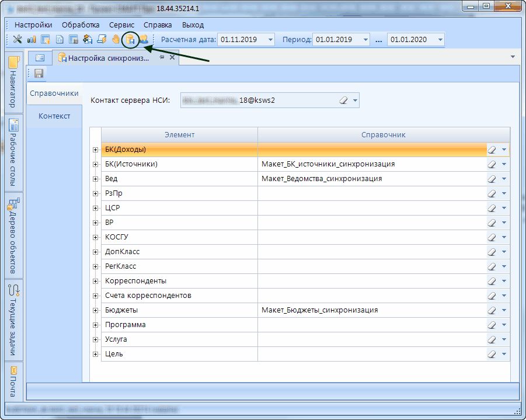Open synchronization settings via circled database icon
The image size is (526, 420).
[131, 40]
